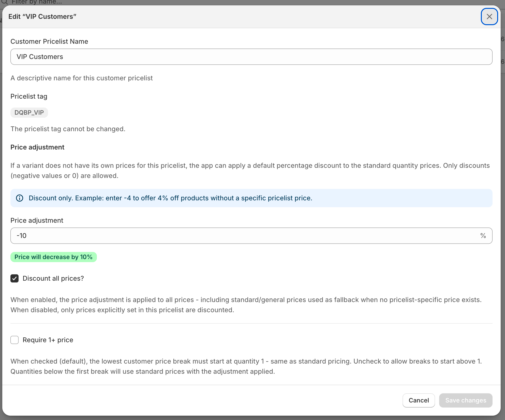Click the 'Discount only. Example' banner text

click(170, 198)
